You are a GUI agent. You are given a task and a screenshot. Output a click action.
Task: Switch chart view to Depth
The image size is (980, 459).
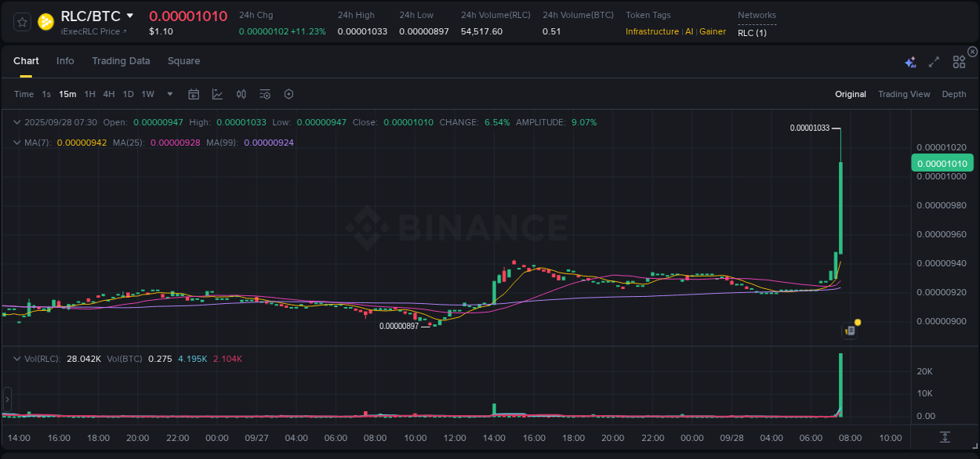point(954,93)
